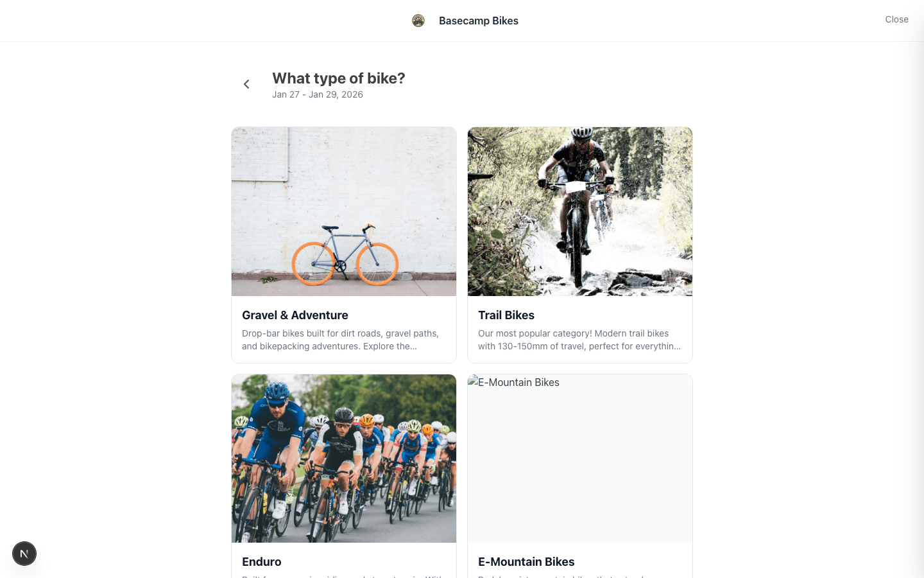The height and width of the screenshot is (578, 924).
Task: Click the Gravel & Adventure description text
Action: pos(340,340)
